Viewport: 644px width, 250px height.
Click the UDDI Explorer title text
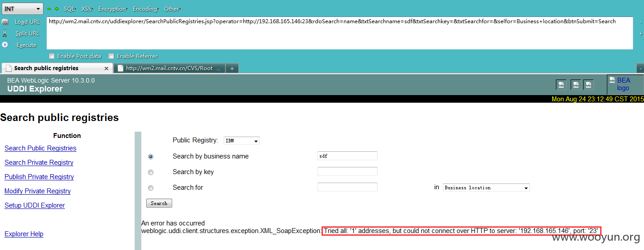point(35,89)
